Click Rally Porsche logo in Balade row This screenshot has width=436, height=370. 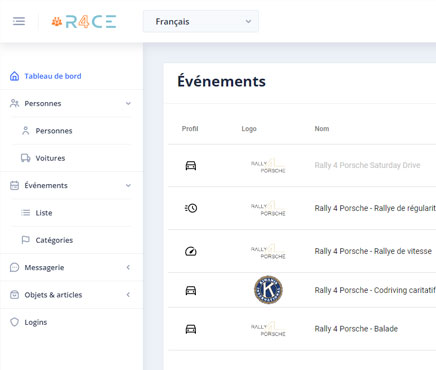pos(268,329)
